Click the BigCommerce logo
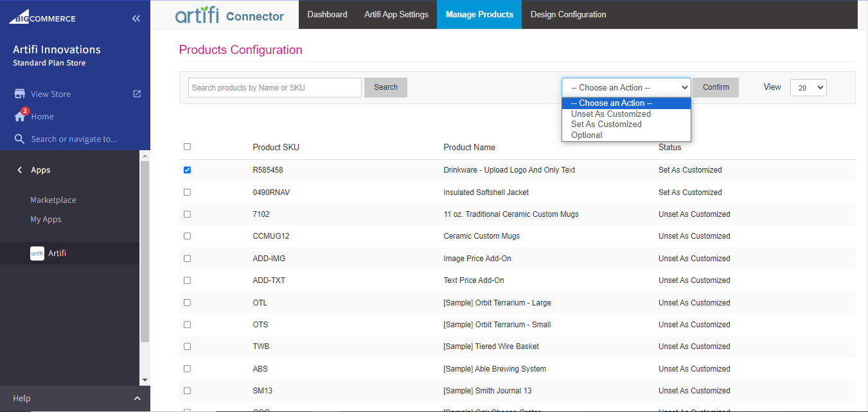This screenshot has width=868, height=412. click(x=42, y=17)
